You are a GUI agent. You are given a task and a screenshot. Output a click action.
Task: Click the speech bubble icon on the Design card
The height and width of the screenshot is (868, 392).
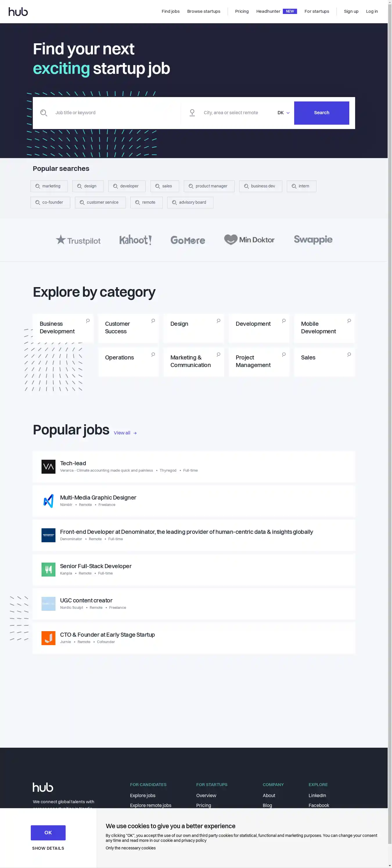[x=218, y=321]
